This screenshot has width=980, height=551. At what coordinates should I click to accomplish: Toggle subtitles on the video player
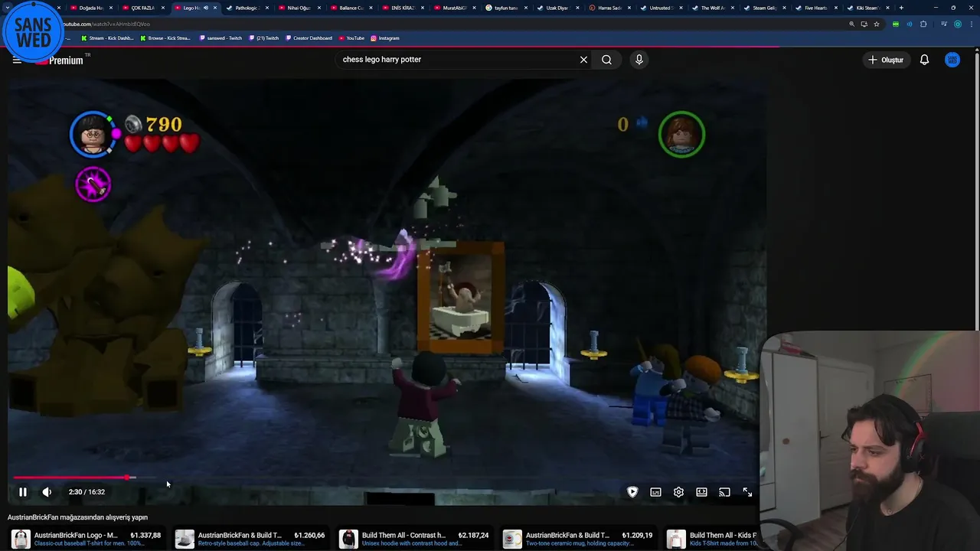tap(655, 492)
